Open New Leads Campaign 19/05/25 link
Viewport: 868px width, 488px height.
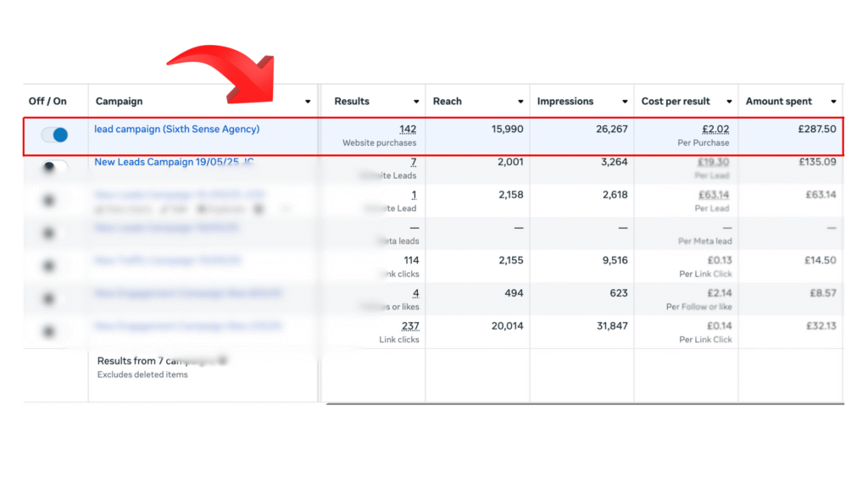[x=174, y=162]
